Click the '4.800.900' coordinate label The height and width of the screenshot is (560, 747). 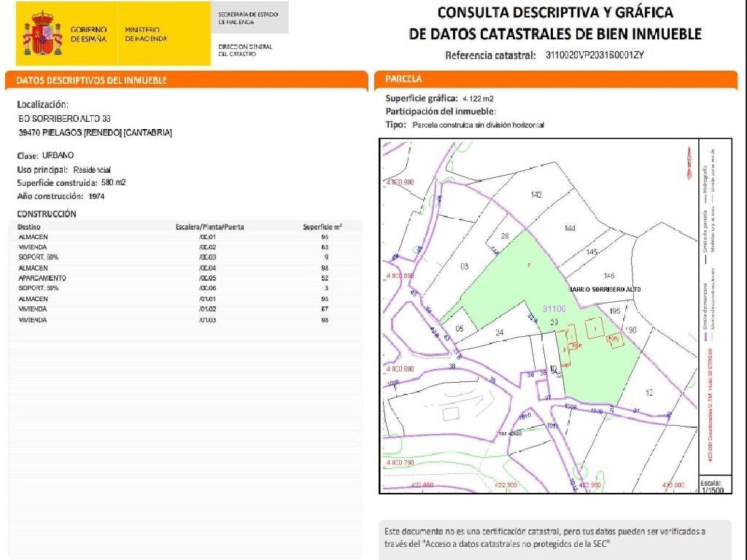(400, 182)
